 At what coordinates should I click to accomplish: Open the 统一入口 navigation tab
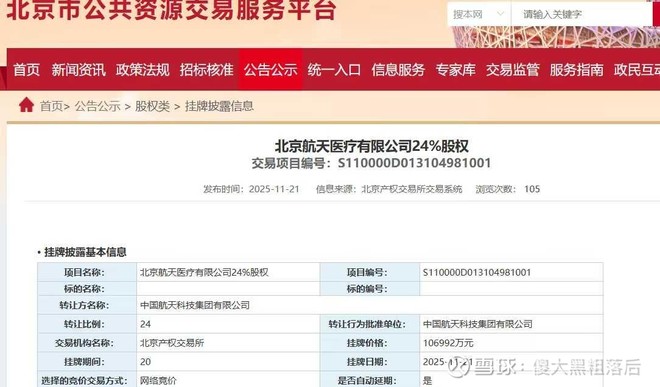[334, 69]
